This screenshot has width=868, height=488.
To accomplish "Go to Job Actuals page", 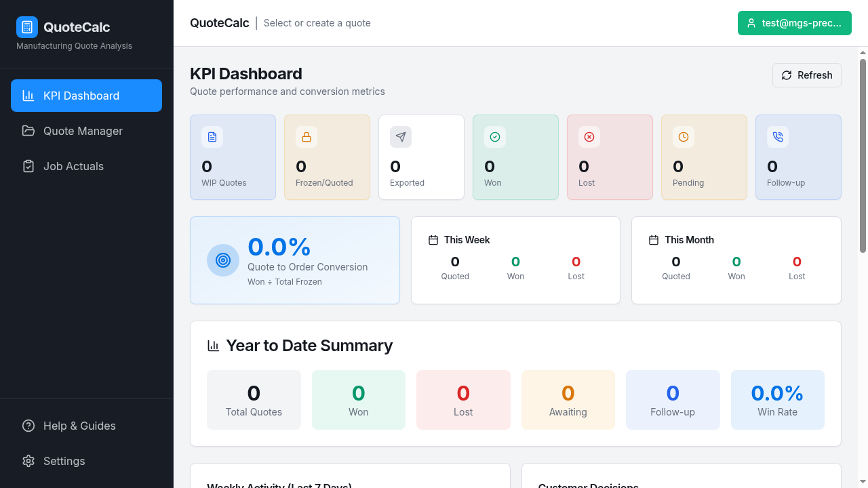I will [x=86, y=166].
